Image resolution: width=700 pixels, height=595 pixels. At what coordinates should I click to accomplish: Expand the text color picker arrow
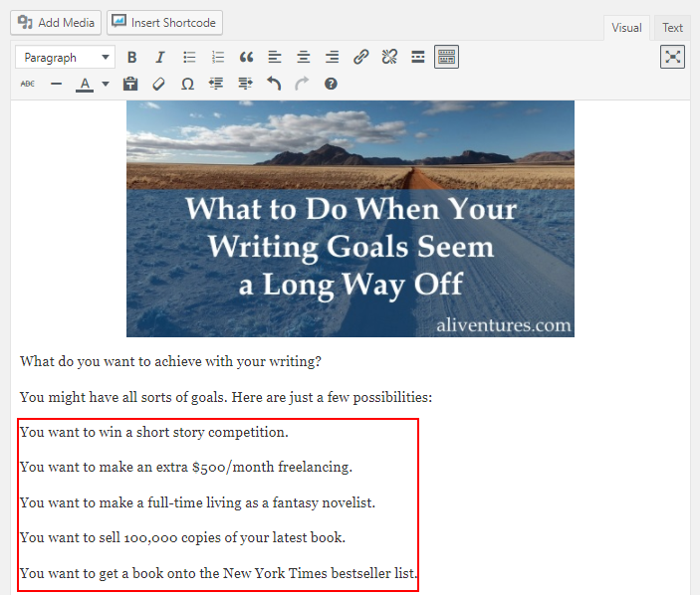[106, 85]
